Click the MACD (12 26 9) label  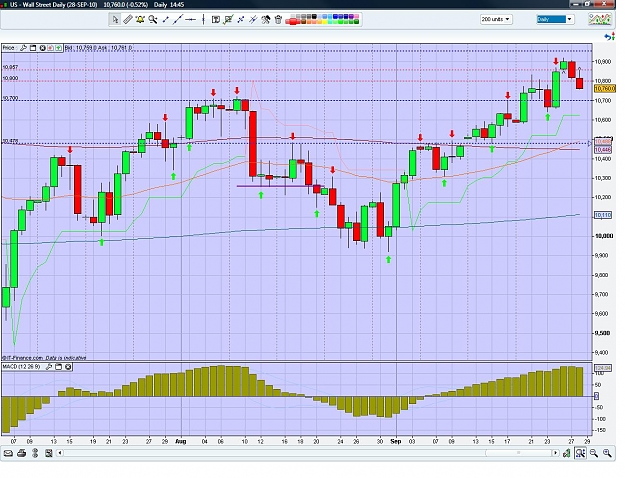pos(21,366)
